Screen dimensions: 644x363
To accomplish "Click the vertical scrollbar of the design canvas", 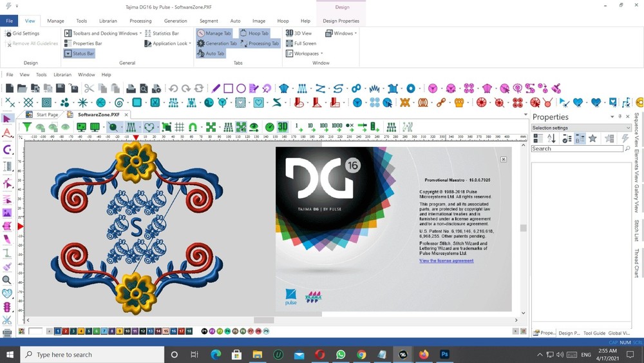I will pos(523,228).
